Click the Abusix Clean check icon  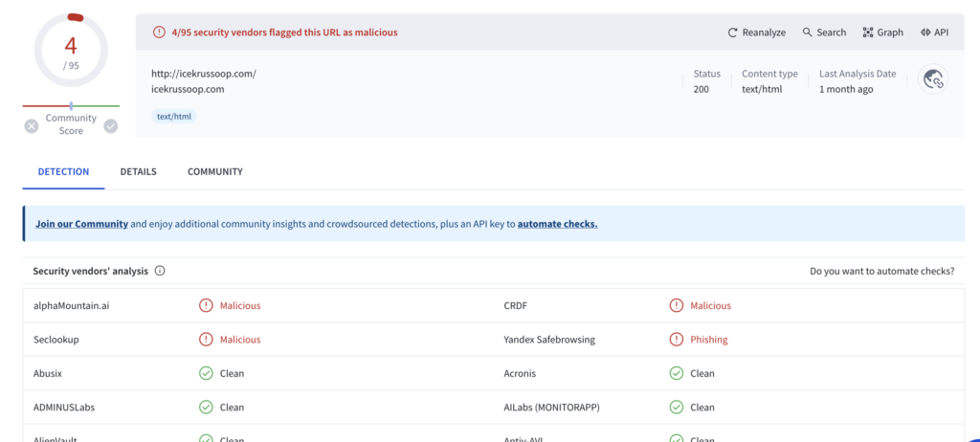coord(206,373)
